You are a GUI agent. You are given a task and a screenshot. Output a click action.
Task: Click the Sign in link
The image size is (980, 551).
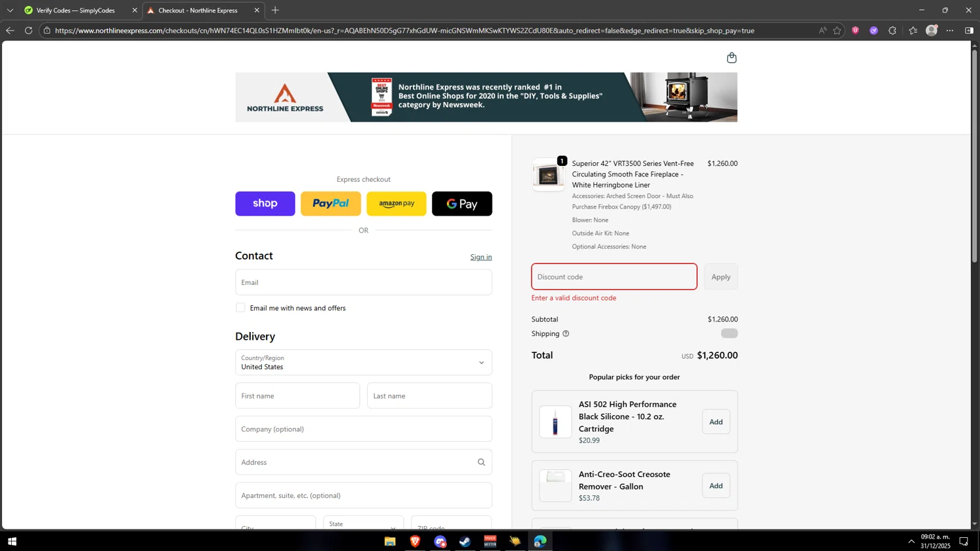pos(481,257)
